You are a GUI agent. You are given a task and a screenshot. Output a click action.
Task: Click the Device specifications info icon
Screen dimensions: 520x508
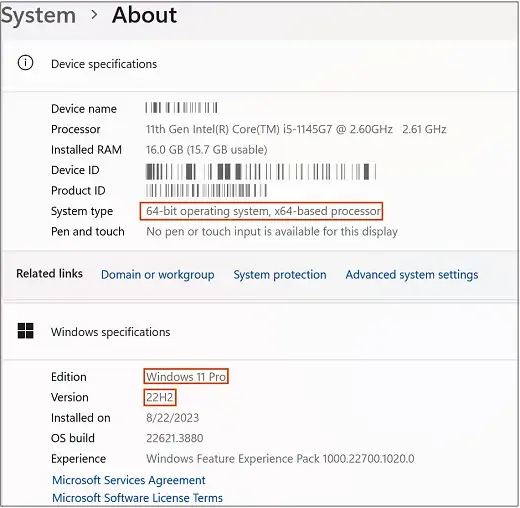[x=25, y=63]
